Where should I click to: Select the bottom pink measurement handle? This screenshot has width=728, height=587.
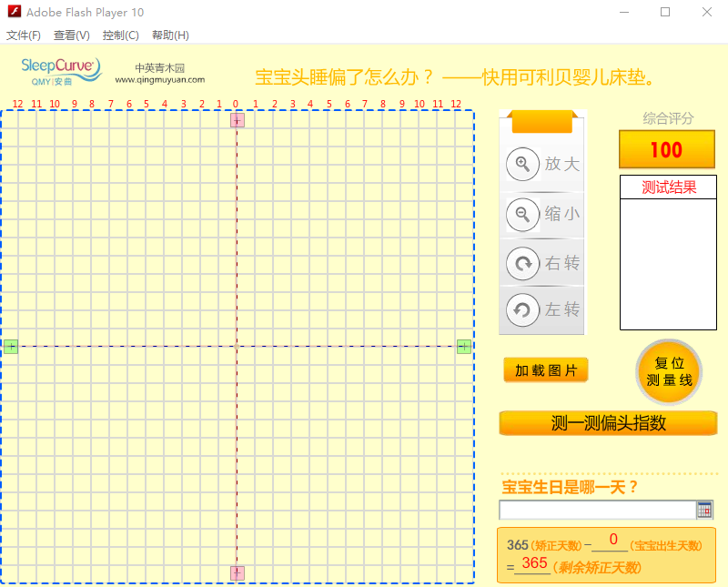pyautogui.click(x=238, y=573)
